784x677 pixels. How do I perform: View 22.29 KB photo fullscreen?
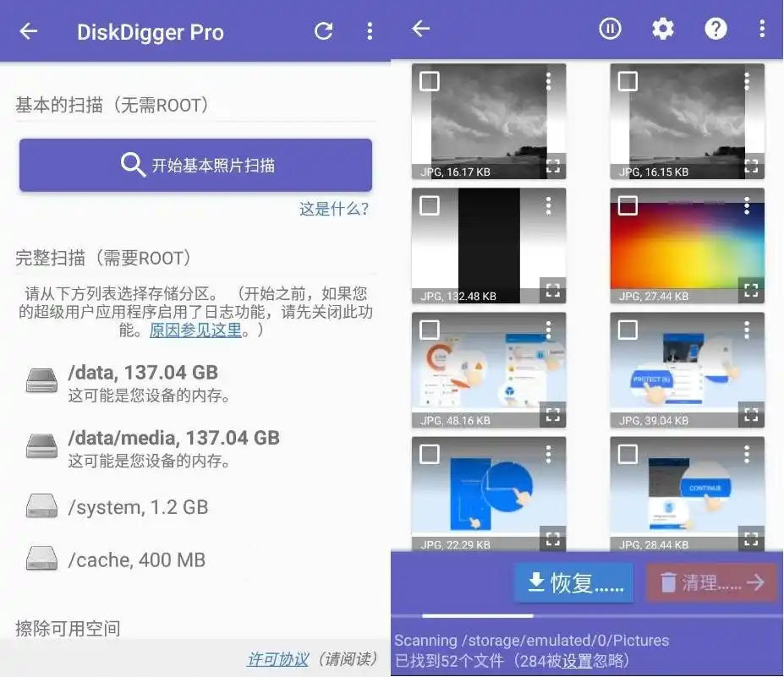(552, 539)
